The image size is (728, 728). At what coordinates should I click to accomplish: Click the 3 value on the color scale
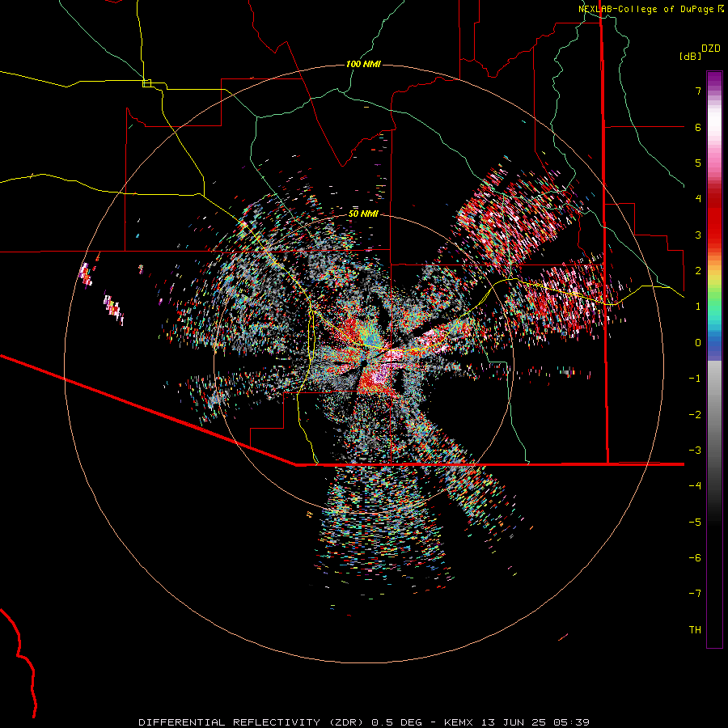point(698,235)
